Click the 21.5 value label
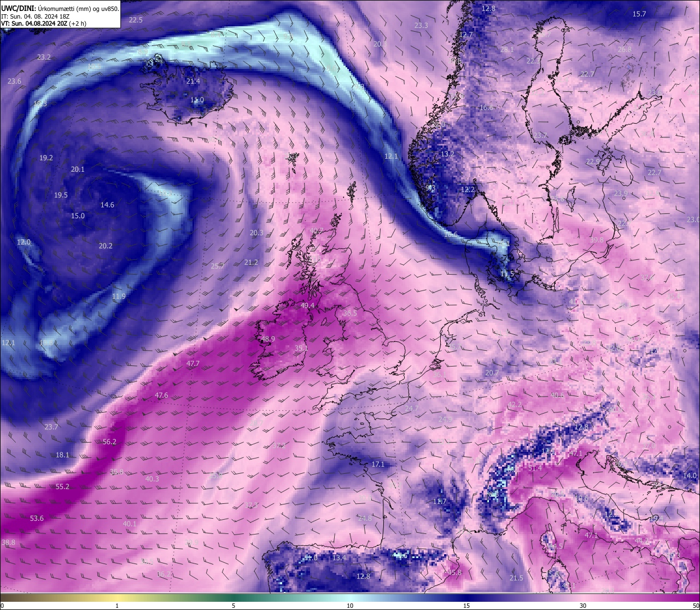 (x=516, y=578)
